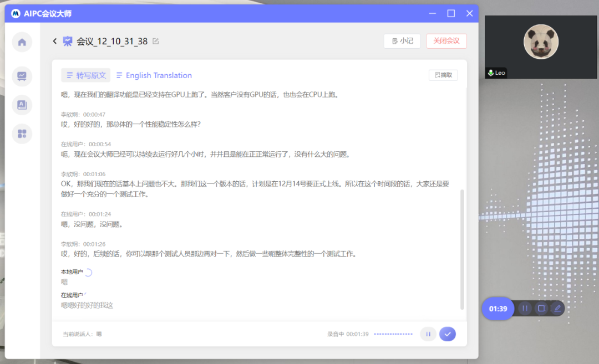Open the apps grid sidebar icon
This screenshot has width=599, height=364.
[x=22, y=134]
